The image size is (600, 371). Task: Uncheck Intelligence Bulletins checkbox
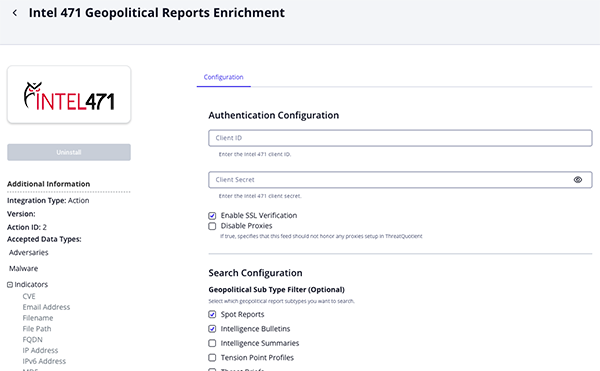pos(212,329)
